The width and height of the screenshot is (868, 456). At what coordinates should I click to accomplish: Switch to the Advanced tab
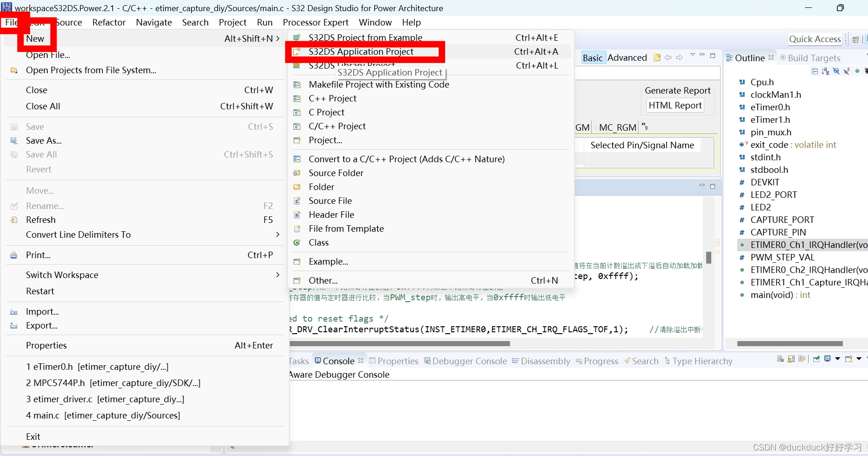627,57
